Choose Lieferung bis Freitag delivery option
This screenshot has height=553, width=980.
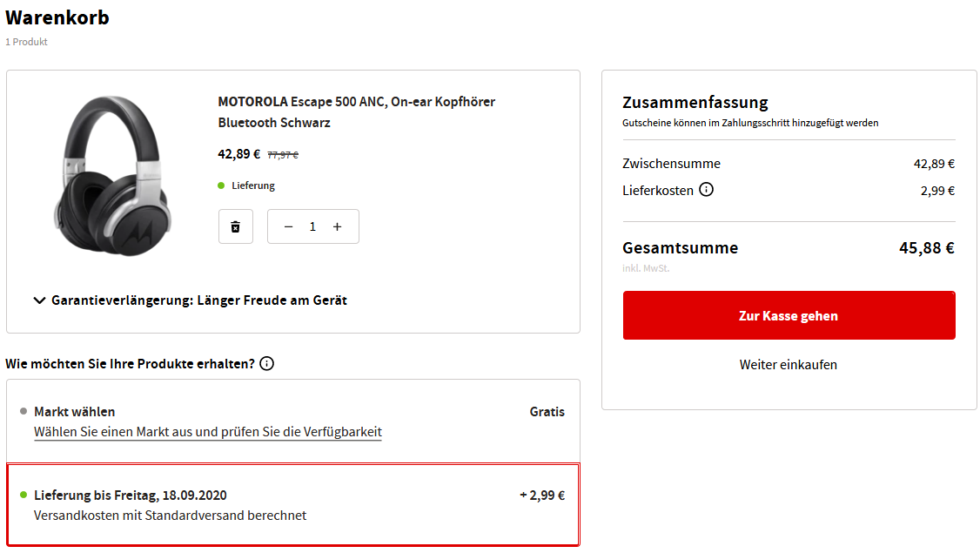tap(131, 496)
